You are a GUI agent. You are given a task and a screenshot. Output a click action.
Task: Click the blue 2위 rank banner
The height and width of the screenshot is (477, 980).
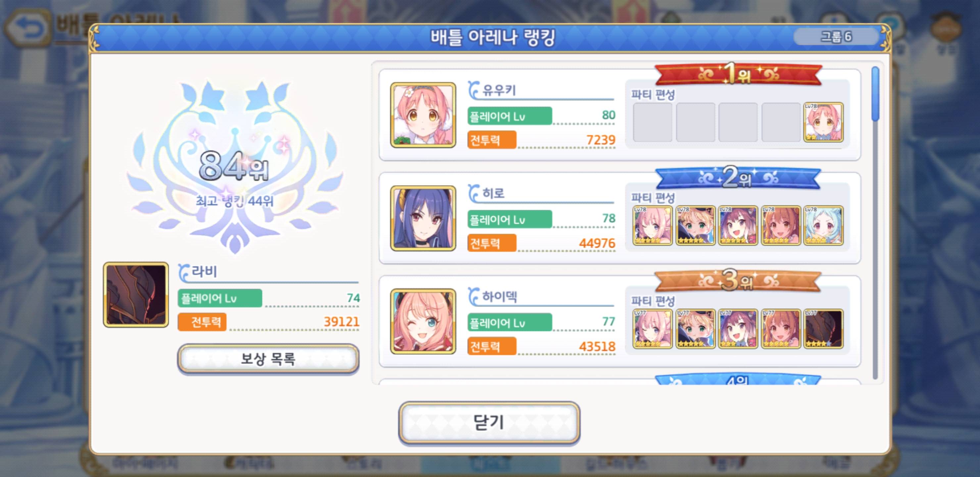738,178
